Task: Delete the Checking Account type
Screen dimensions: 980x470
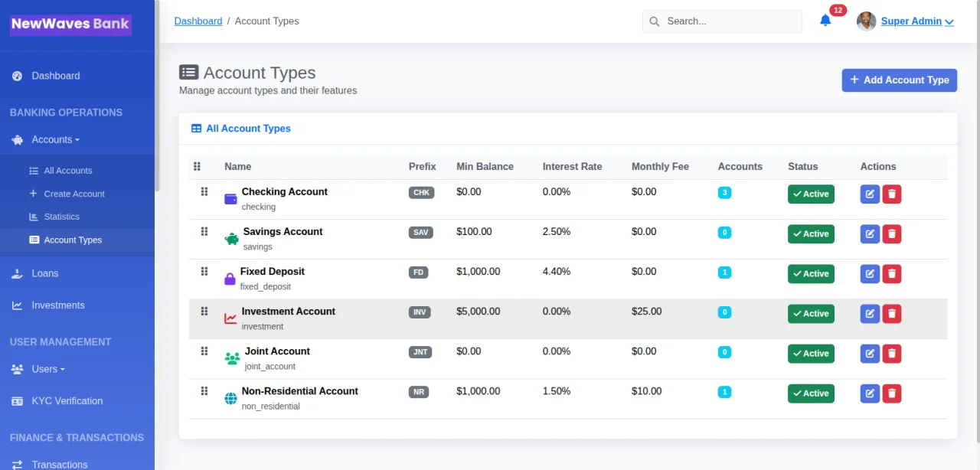Action: [891, 194]
